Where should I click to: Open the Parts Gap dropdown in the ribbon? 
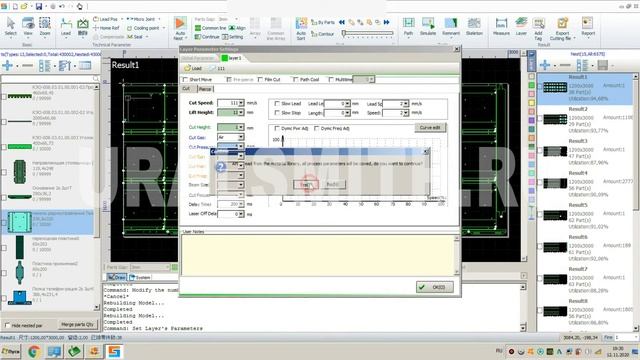click(x=236, y=19)
